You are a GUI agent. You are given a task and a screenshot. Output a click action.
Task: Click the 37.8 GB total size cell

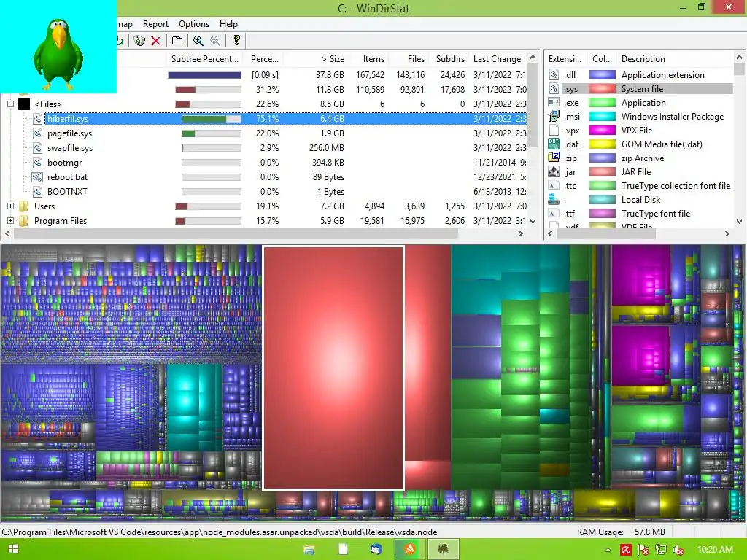(330, 75)
